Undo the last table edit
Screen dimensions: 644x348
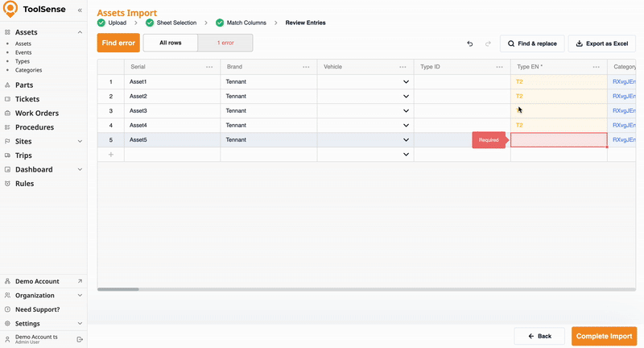[x=470, y=43]
